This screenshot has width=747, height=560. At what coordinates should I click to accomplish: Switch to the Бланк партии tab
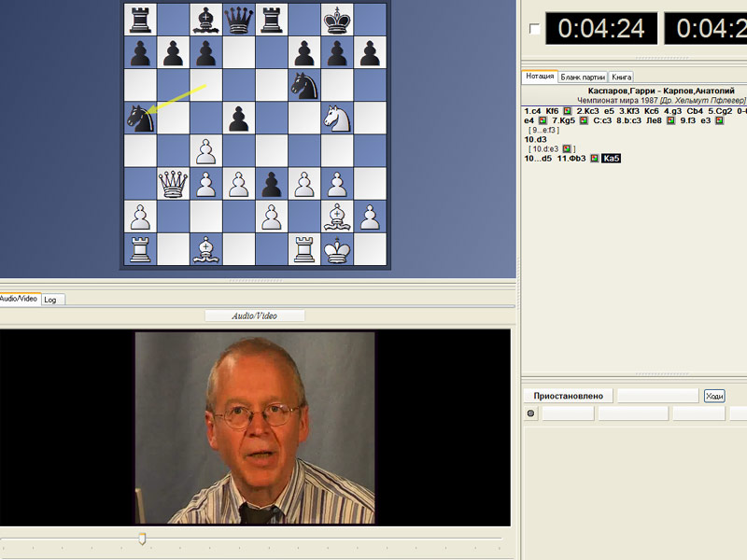pyautogui.click(x=583, y=77)
